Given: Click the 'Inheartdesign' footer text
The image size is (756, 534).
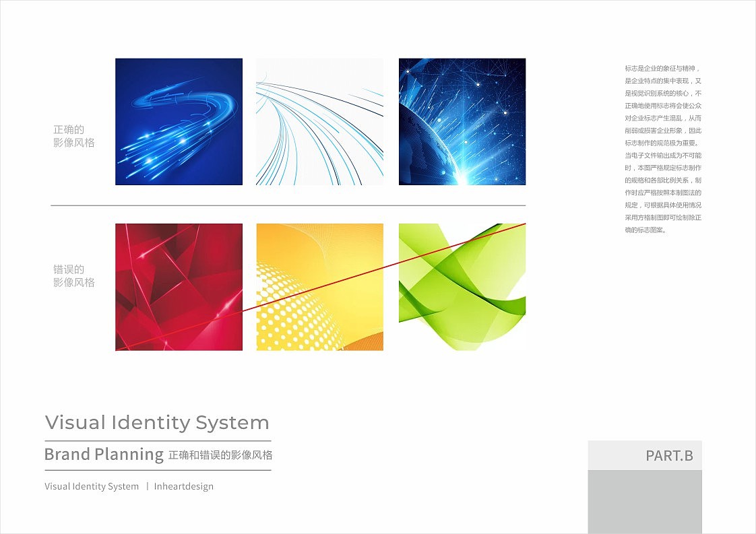Looking at the screenshot, I should [184, 486].
